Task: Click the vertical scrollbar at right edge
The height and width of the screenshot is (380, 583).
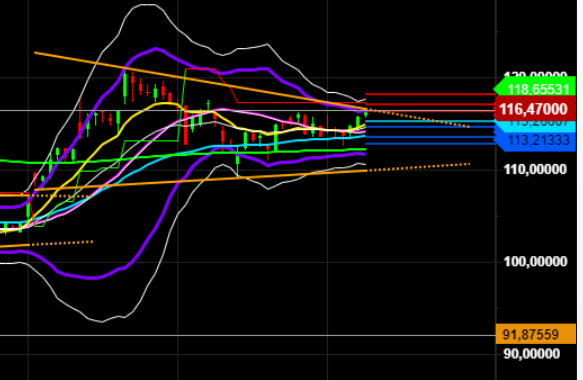Action: [x=580, y=190]
